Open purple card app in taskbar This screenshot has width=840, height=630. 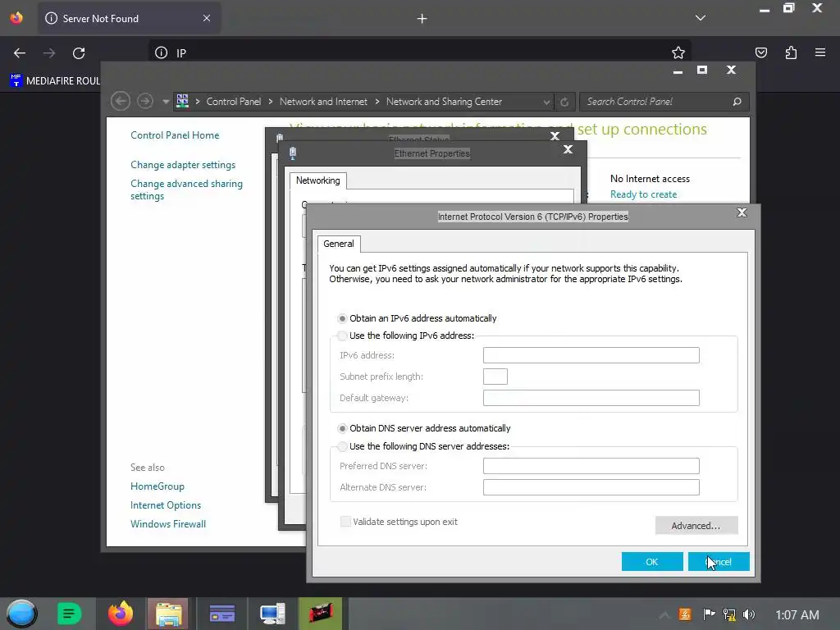point(221,614)
